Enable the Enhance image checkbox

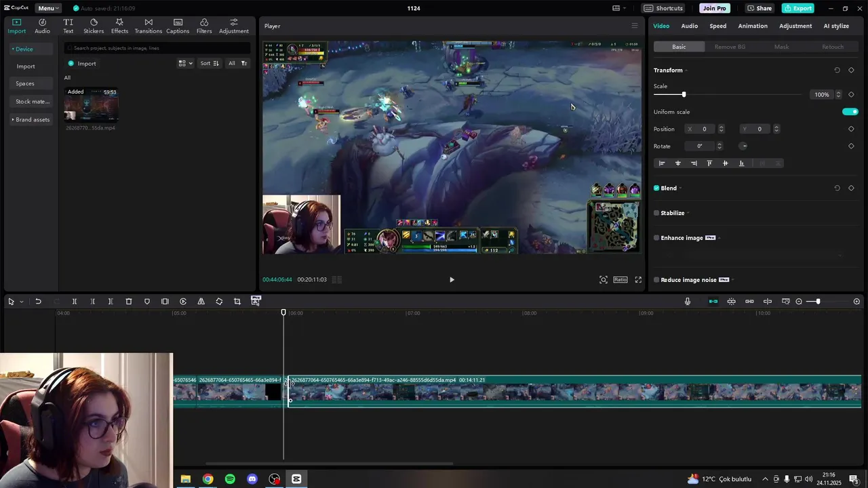pyautogui.click(x=656, y=238)
